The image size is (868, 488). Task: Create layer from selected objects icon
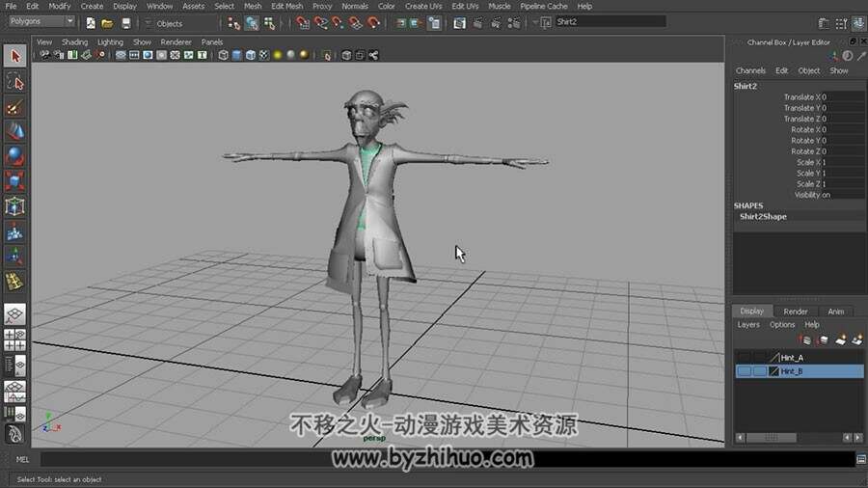[857, 339]
